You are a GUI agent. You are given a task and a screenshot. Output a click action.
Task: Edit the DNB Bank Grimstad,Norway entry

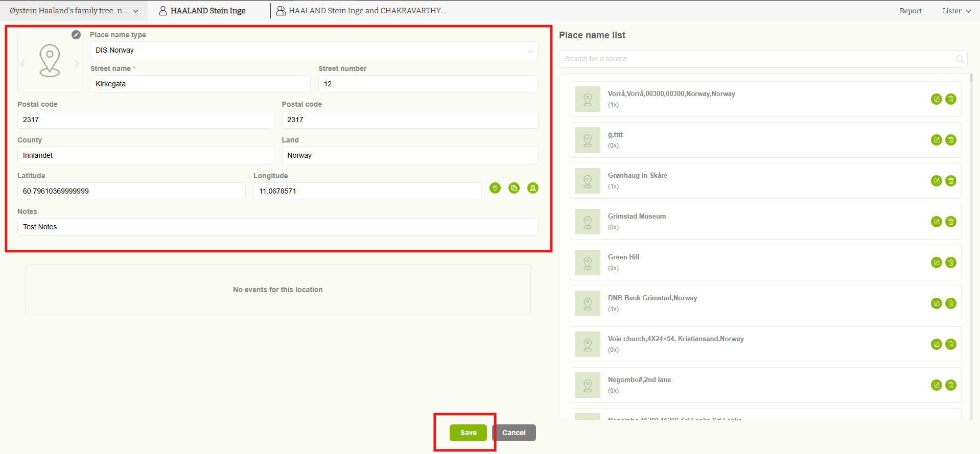[936, 303]
